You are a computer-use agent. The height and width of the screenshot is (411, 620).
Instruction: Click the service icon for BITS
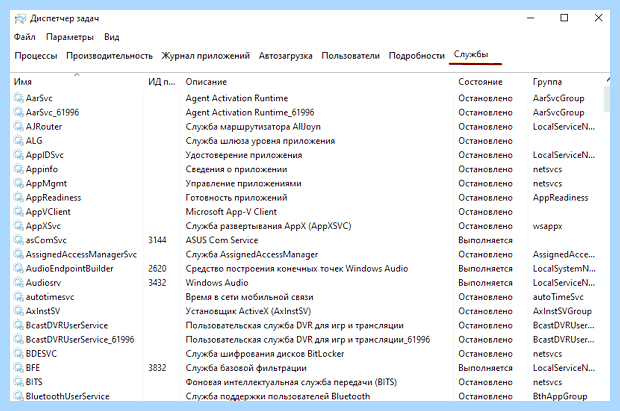(18, 382)
